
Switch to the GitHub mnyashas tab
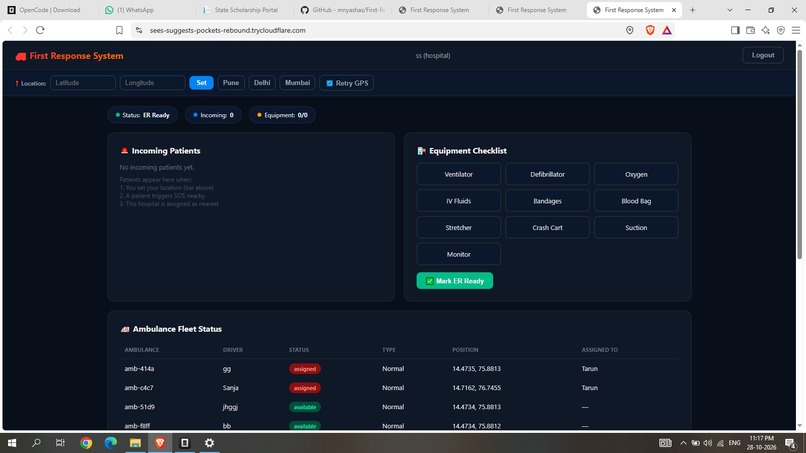(342, 10)
